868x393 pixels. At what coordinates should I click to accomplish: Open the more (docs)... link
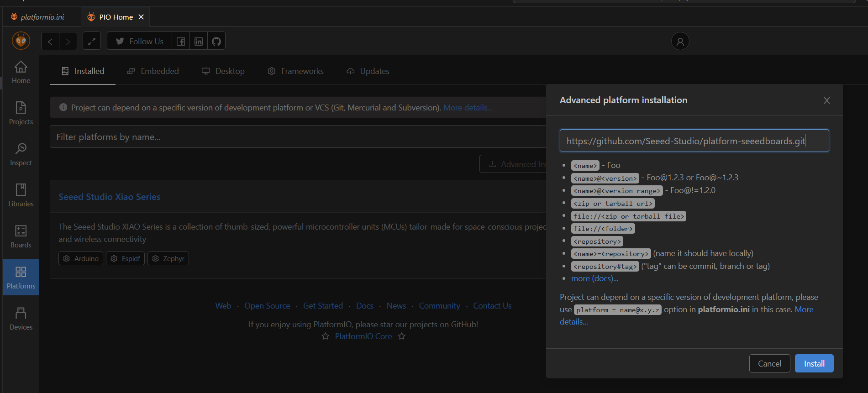pyautogui.click(x=594, y=278)
